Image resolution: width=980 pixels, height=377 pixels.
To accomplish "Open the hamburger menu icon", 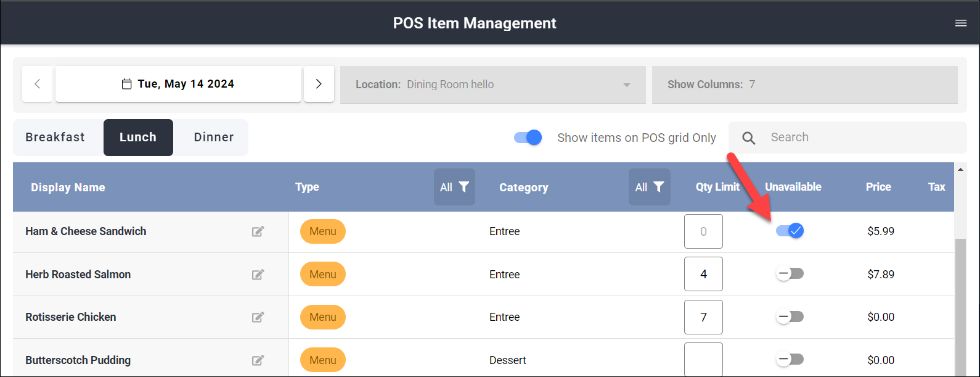I will (x=960, y=23).
